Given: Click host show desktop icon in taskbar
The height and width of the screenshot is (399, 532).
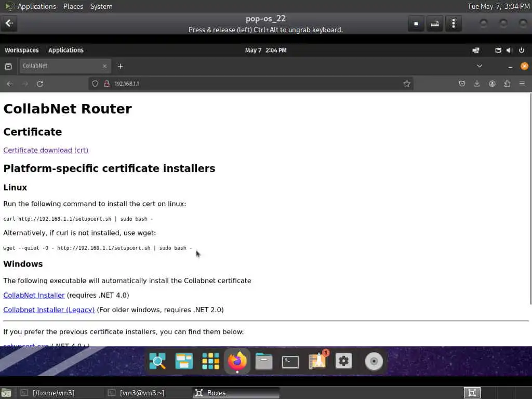Looking at the screenshot, I should [x=6, y=393].
